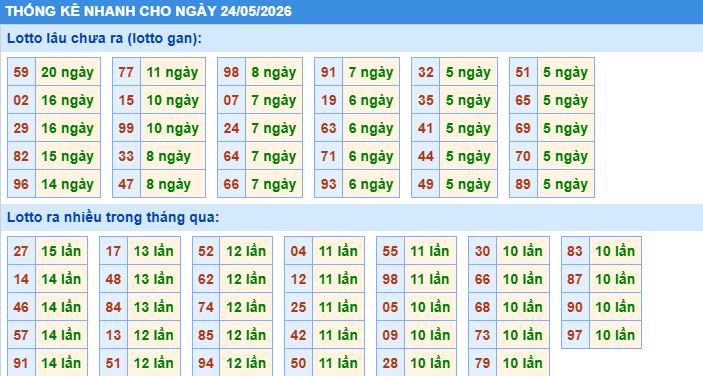The height and width of the screenshot is (376, 703).
Task: Click number 13 with 12 lần
Action: (113, 335)
